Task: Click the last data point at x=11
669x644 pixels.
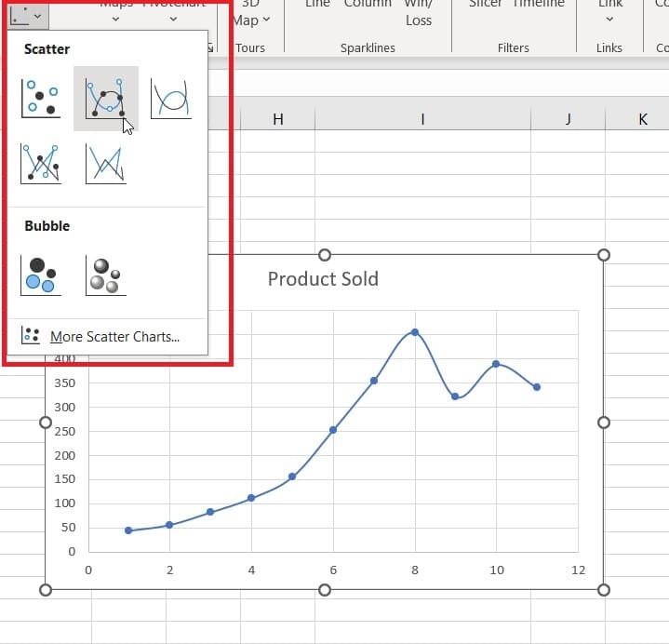Action: [x=537, y=387]
